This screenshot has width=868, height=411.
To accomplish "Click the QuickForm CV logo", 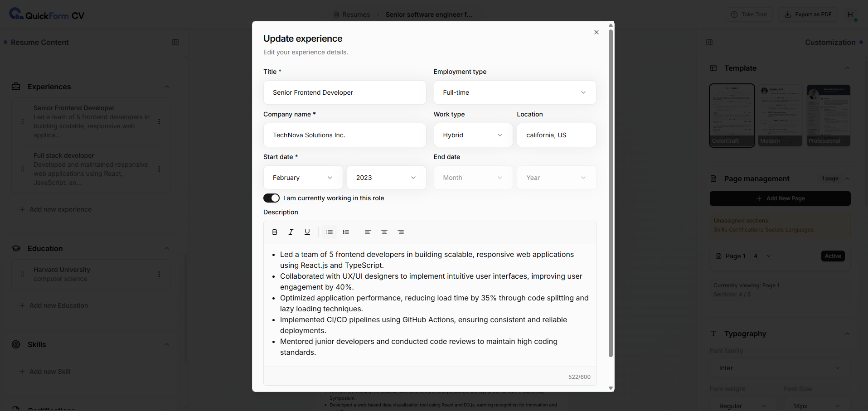I will (47, 14).
